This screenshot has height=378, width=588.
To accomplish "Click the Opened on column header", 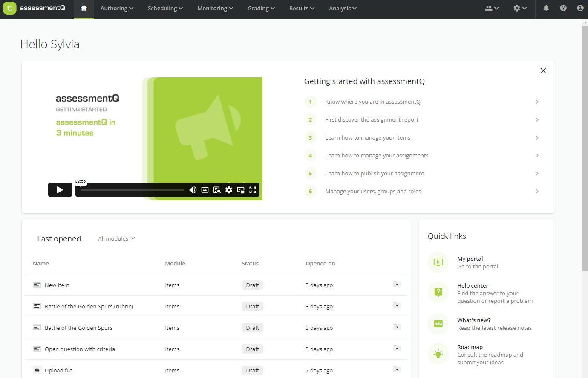I will pos(320,264).
